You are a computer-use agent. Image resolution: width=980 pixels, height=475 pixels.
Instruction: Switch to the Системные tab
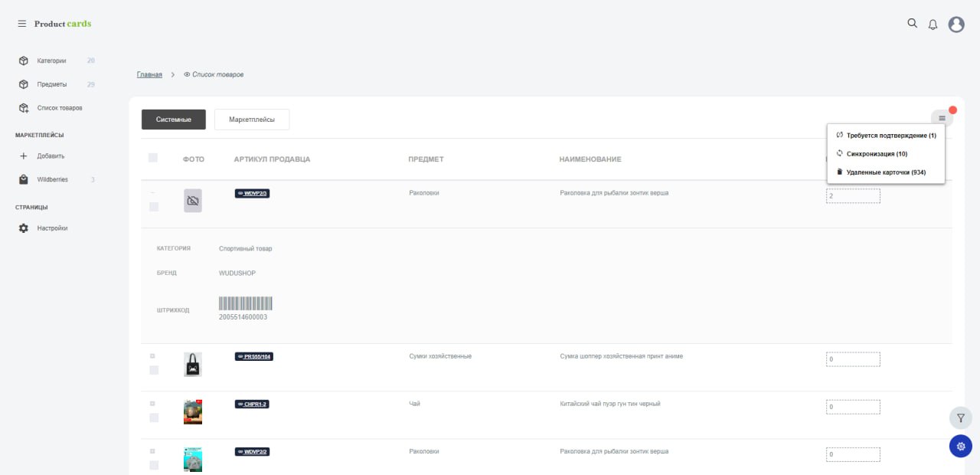174,120
